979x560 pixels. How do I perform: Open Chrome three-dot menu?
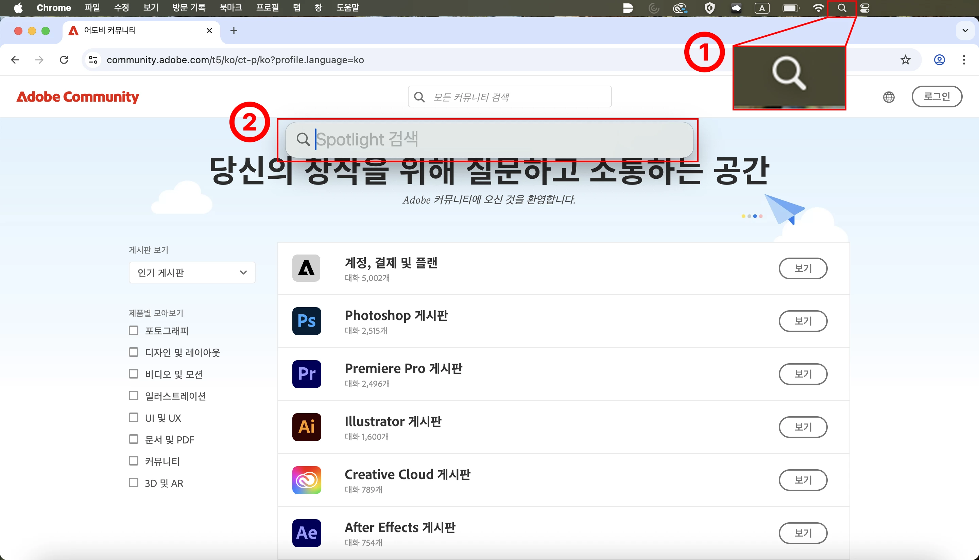click(964, 60)
